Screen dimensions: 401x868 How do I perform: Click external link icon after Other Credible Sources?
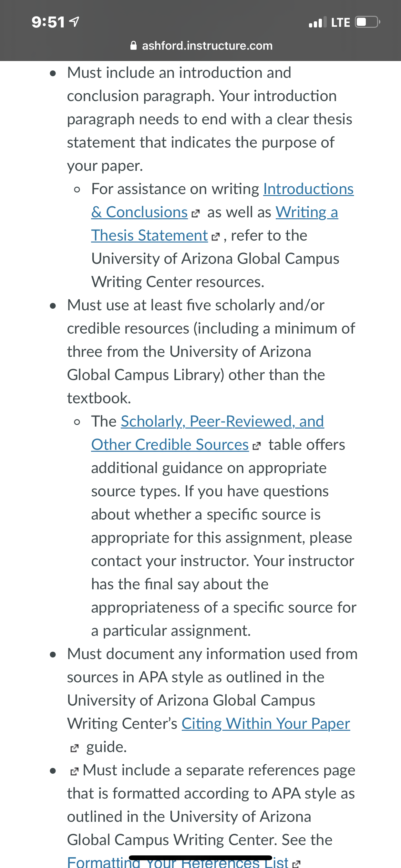[256, 447]
